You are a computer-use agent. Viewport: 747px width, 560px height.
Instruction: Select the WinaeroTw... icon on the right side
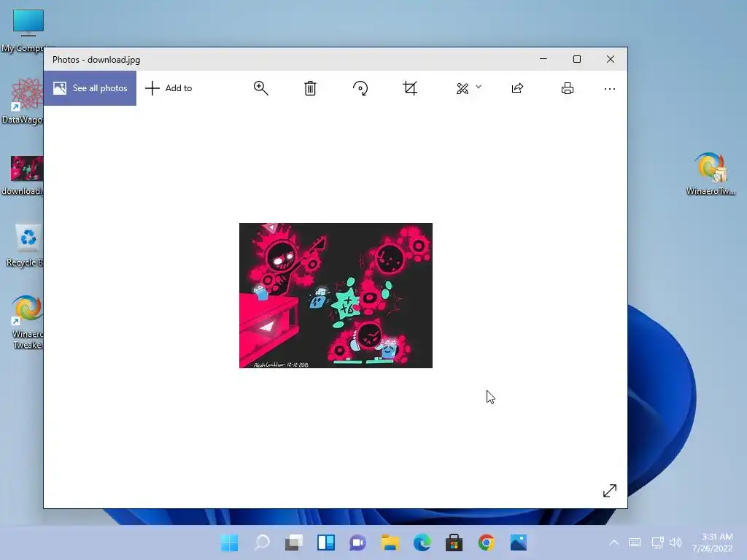point(711,174)
